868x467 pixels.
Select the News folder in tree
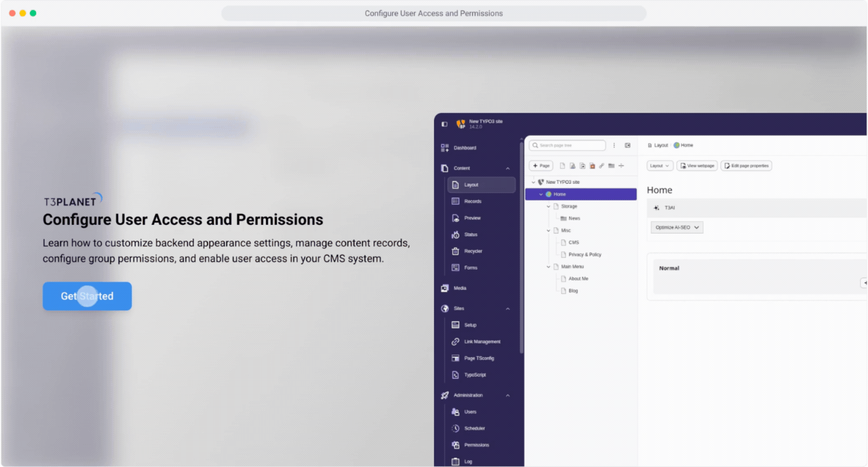click(574, 218)
